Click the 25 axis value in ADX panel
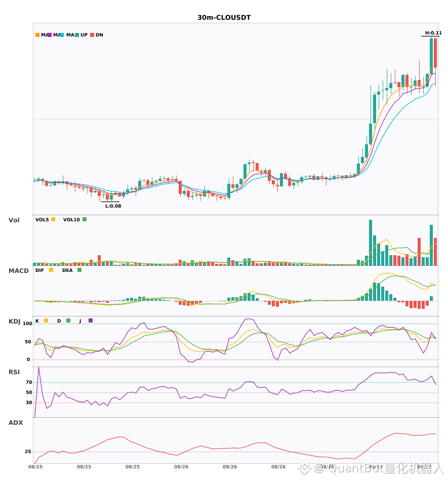Image resolution: width=448 pixels, height=481 pixels. (28, 452)
